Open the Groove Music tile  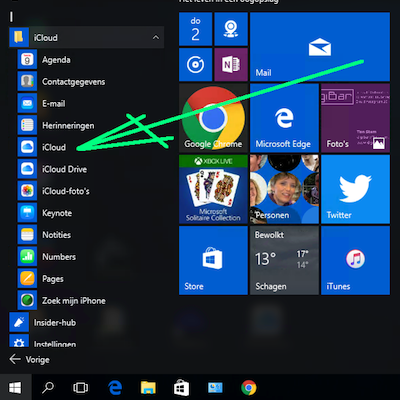coord(195,65)
